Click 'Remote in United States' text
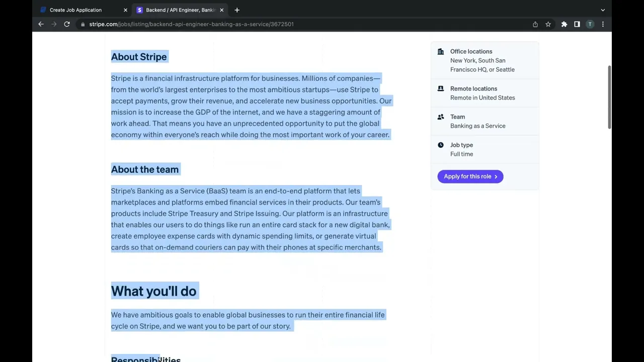 [x=482, y=98]
